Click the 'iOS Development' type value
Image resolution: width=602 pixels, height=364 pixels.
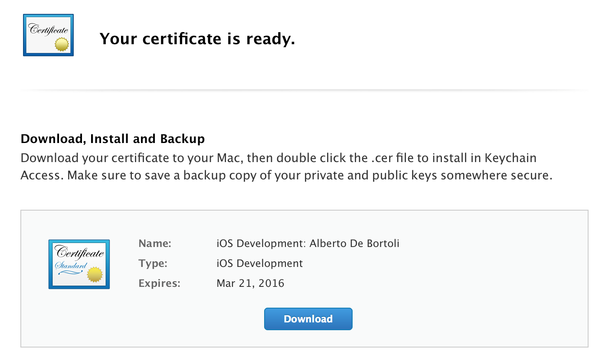[x=259, y=263]
